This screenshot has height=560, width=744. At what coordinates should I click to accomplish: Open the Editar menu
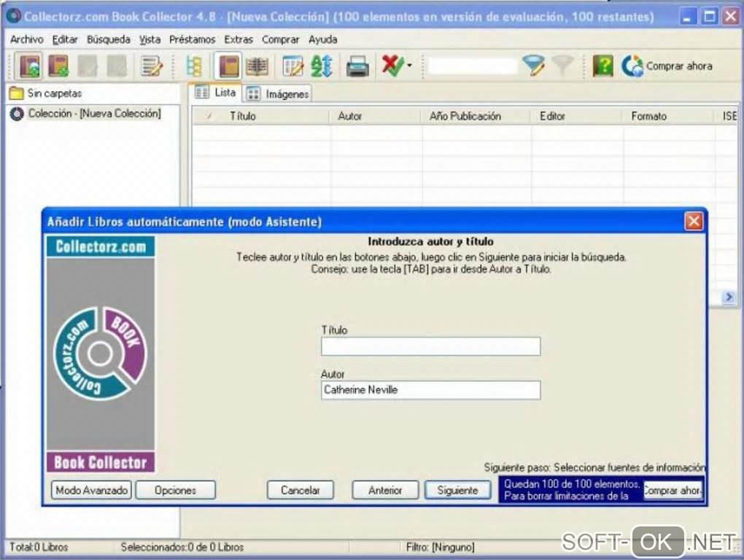[x=65, y=39]
